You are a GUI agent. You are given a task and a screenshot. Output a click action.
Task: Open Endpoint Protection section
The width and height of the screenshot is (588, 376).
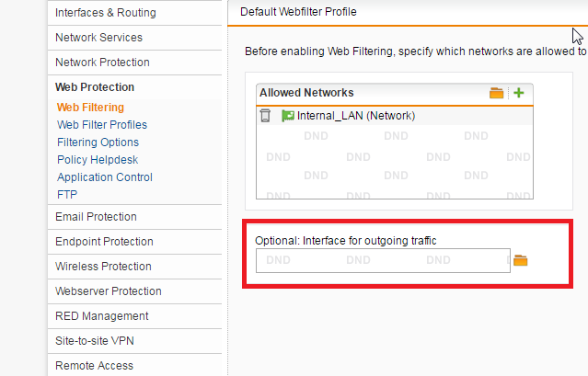134,242
